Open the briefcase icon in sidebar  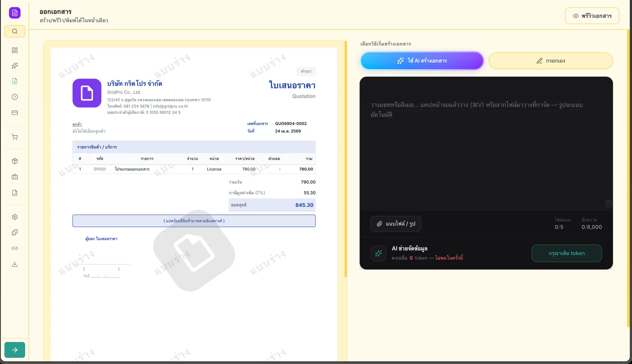coord(14,176)
